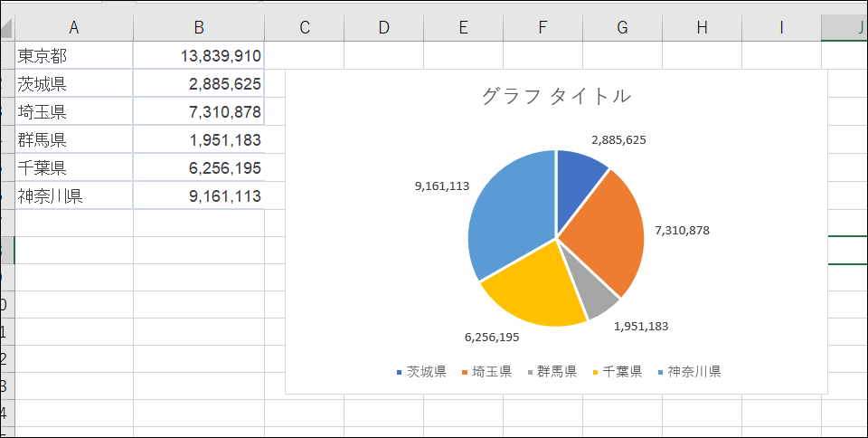Select column C header
The image size is (868, 438).
coord(305,28)
